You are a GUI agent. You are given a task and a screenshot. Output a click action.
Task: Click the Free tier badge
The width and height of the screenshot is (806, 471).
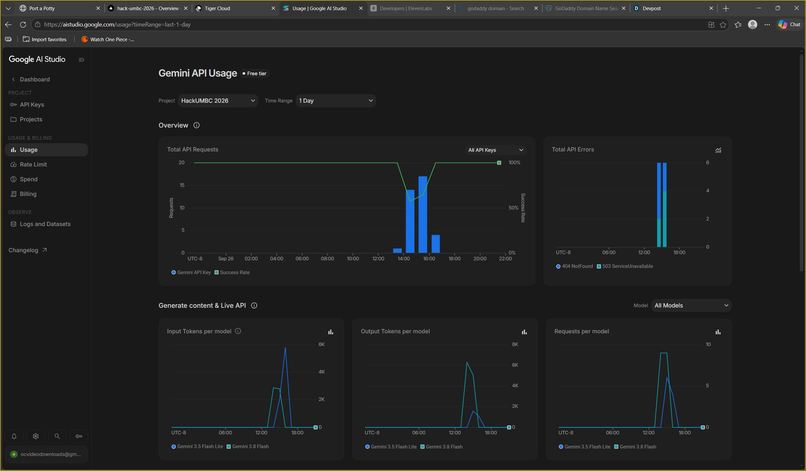pos(254,74)
